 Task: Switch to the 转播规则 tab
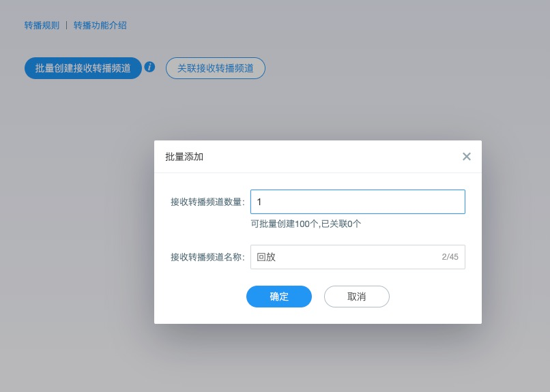click(42, 26)
